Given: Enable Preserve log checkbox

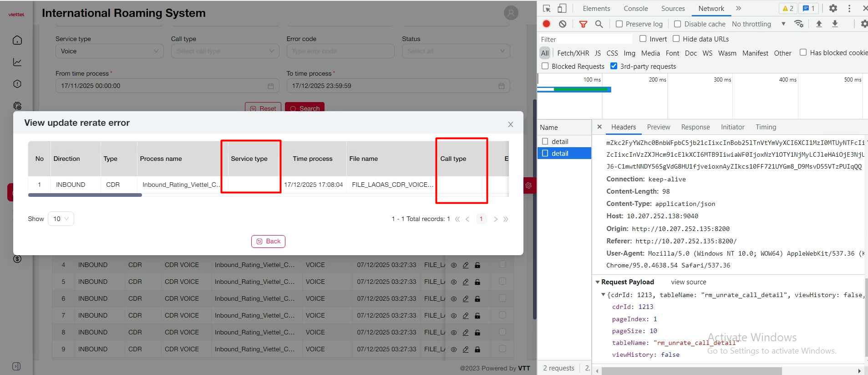Looking at the screenshot, I should [619, 24].
